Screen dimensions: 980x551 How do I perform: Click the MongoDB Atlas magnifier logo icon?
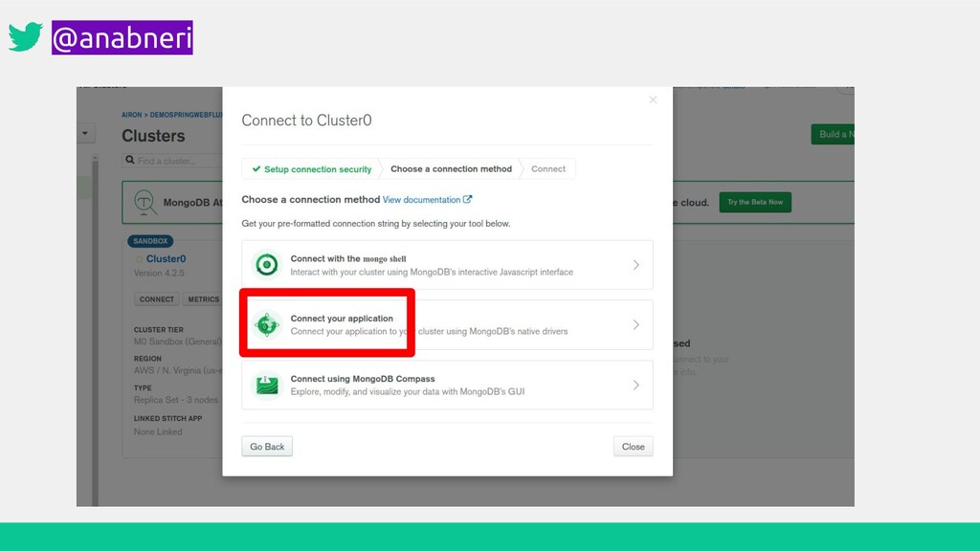[145, 203]
